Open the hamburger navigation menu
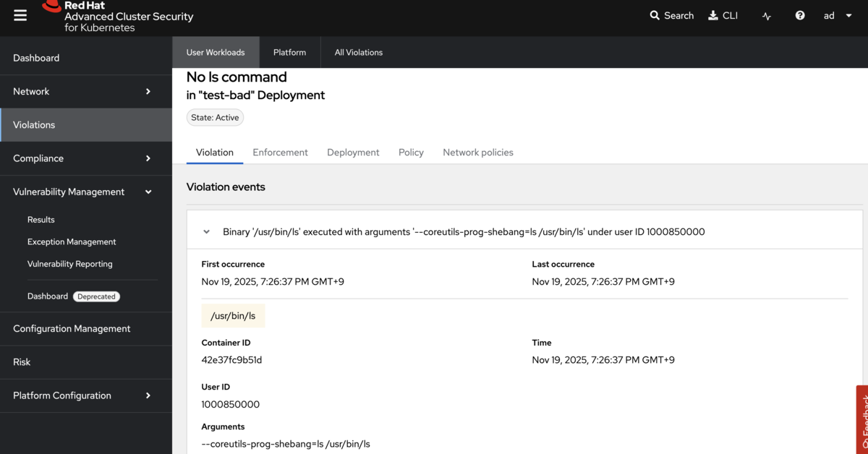 pos(20,15)
